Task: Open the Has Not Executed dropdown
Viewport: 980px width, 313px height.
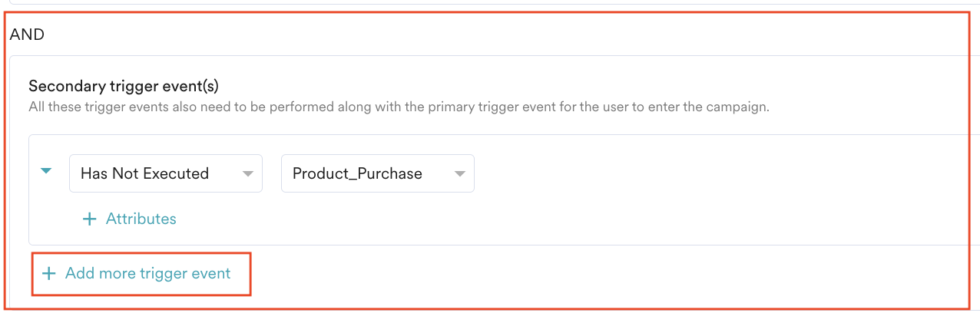Action: [166, 173]
